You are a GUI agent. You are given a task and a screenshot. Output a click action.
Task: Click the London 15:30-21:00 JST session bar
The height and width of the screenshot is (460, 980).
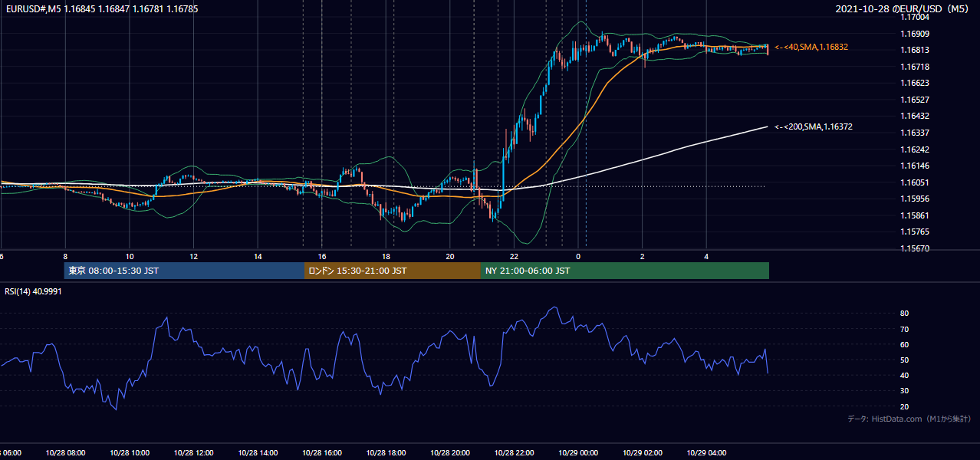coord(393,271)
